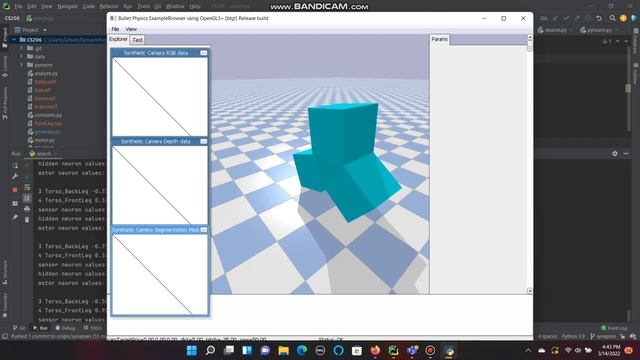Screen dimensions: 640x360
Task: Open the Event Log in PyCharm
Action: coord(614,328)
